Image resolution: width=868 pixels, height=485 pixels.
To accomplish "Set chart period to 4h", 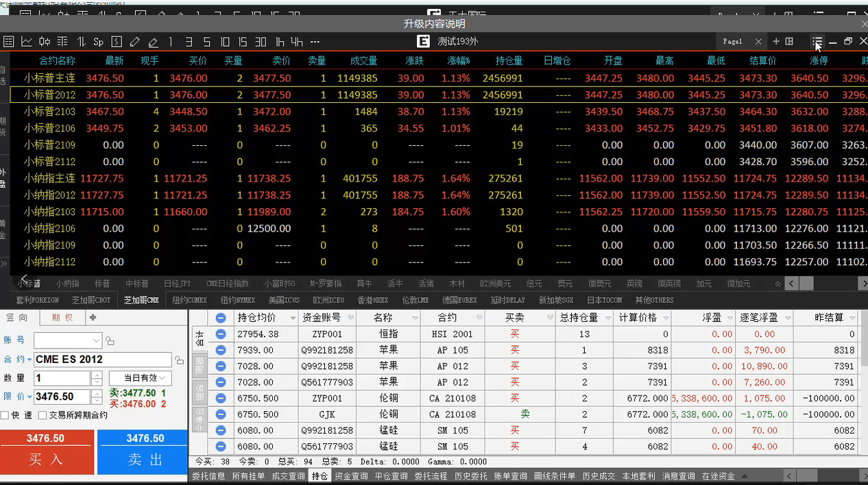I will tap(297, 42).
